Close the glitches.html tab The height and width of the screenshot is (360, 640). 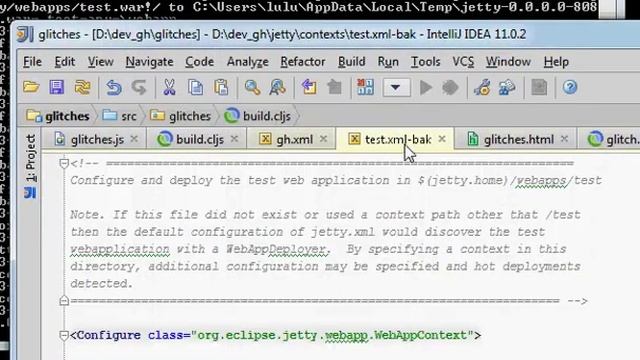(564, 139)
